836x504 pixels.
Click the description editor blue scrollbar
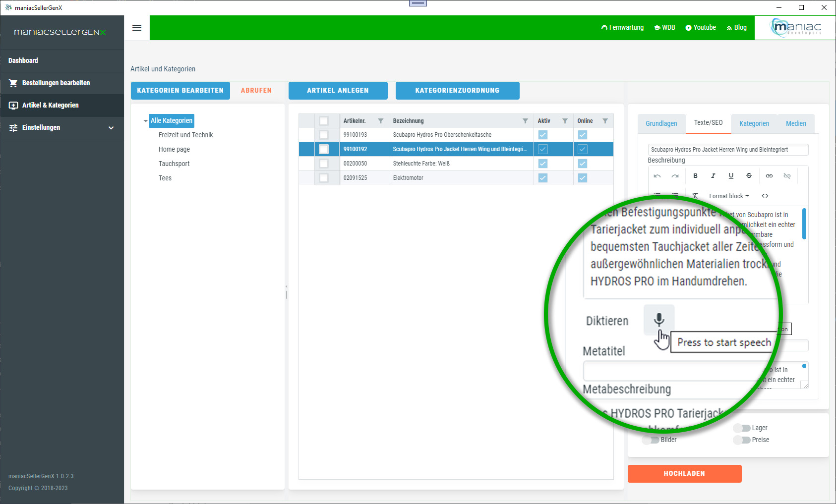point(804,224)
